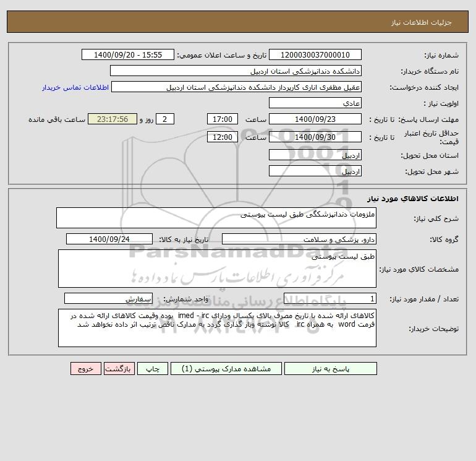Click the تعداد / مقدار مورد نیاز label

point(425,299)
